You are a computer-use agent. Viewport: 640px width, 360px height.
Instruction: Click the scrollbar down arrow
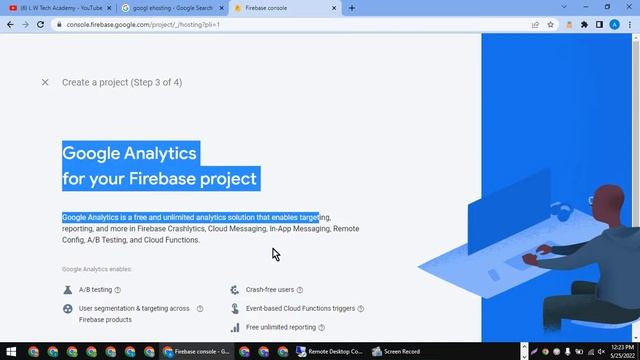point(636,338)
